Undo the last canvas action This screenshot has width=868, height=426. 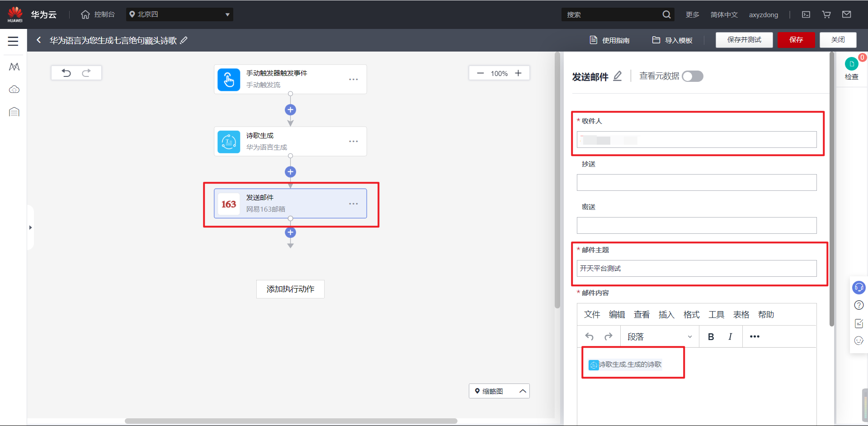pyautogui.click(x=66, y=73)
